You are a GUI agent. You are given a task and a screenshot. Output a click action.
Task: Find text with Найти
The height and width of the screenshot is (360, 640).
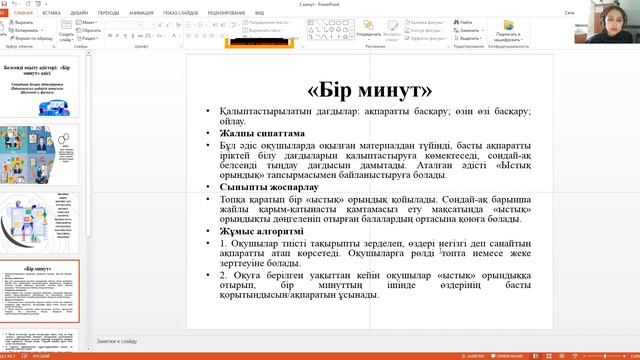[x=463, y=22]
